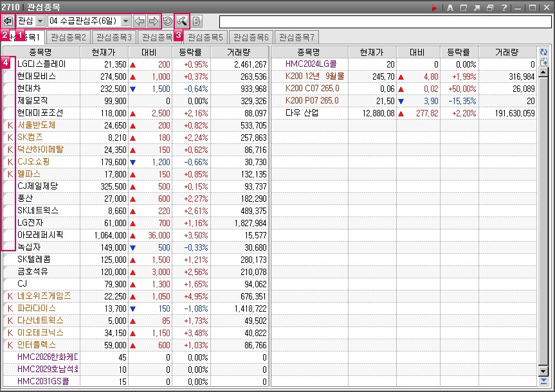
Task: Select 멜파스 stock name
Action: (29, 174)
